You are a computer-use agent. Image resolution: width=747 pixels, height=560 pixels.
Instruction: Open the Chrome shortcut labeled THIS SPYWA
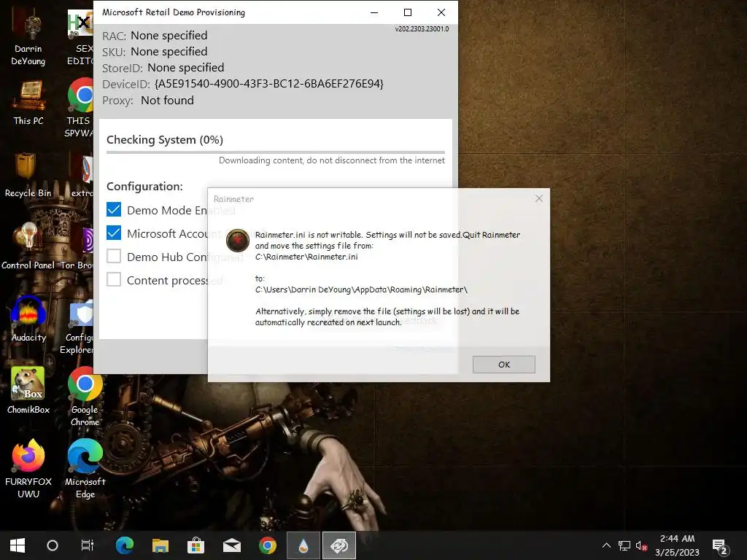pos(81,107)
